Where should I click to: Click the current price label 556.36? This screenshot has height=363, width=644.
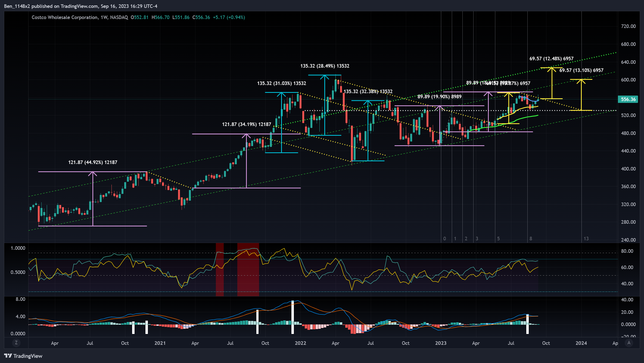[628, 99]
